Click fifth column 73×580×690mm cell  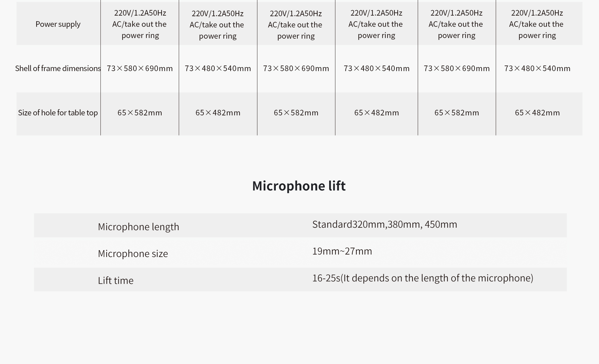[x=457, y=68]
